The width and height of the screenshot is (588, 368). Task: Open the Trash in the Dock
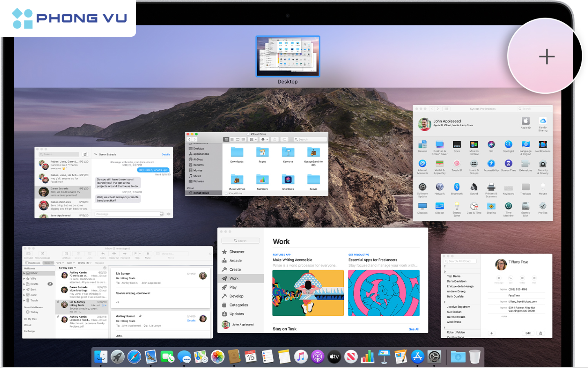click(x=475, y=357)
